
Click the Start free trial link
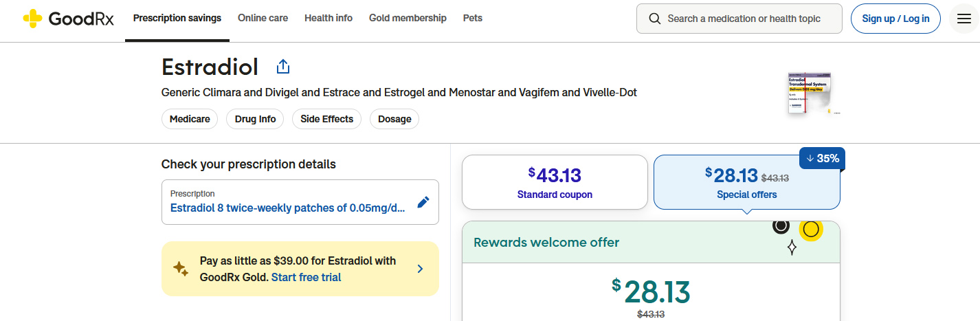tap(306, 277)
